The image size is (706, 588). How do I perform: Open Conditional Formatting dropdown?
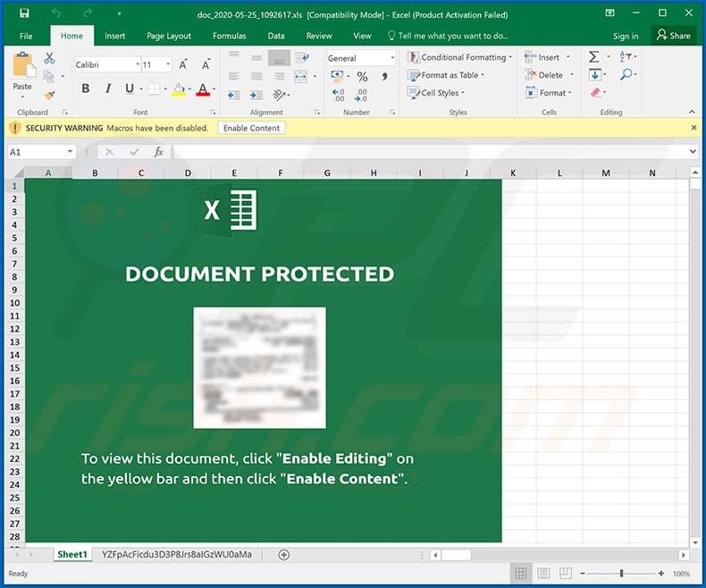point(459,57)
